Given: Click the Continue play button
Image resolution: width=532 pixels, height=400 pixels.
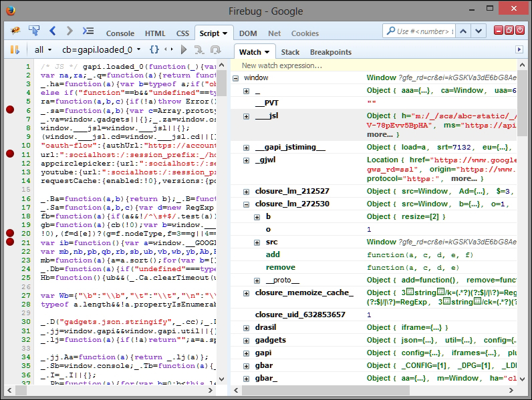Looking at the screenshot, I should click(184, 49).
